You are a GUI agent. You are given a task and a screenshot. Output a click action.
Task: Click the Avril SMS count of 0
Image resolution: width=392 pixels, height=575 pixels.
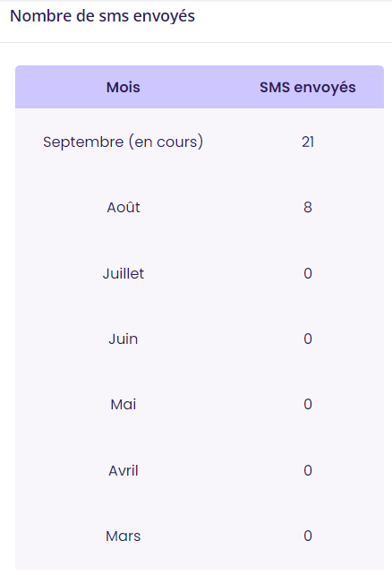click(308, 470)
